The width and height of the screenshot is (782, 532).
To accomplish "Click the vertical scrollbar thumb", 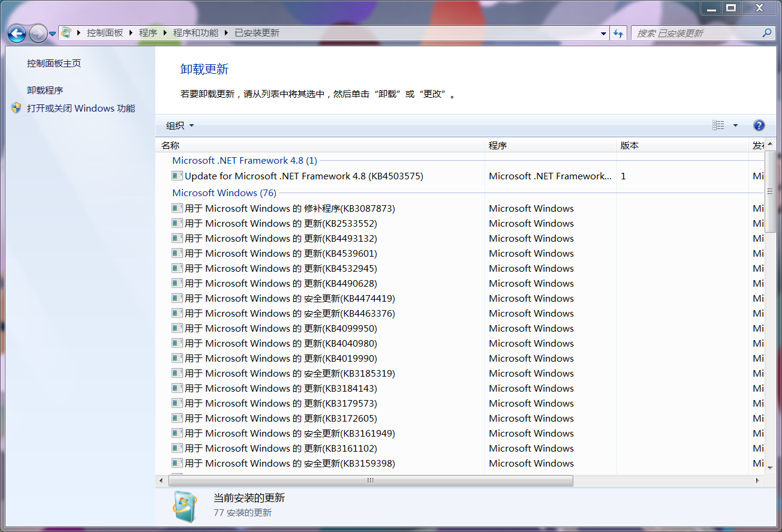I will (x=770, y=191).
